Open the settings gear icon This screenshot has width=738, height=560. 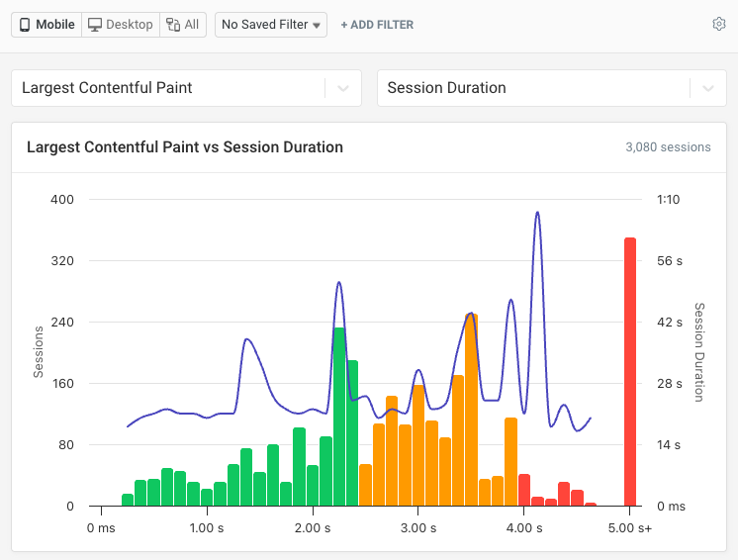click(x=718, y=24)
